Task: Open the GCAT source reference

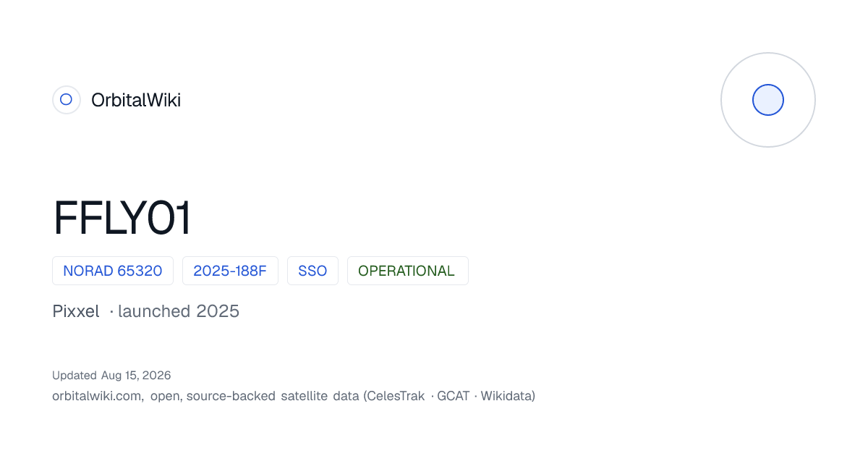Action: (454, 396)
